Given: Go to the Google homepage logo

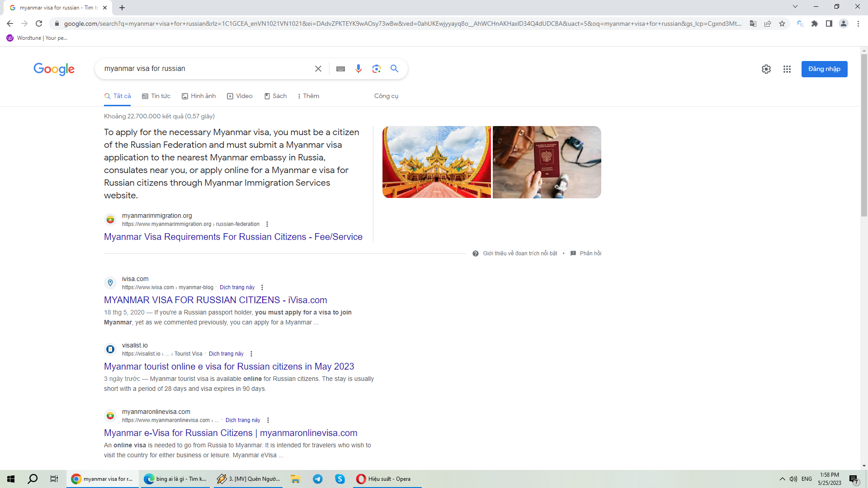Looking at the screenshot, I should pyautogui.click(x=54, y=69).
